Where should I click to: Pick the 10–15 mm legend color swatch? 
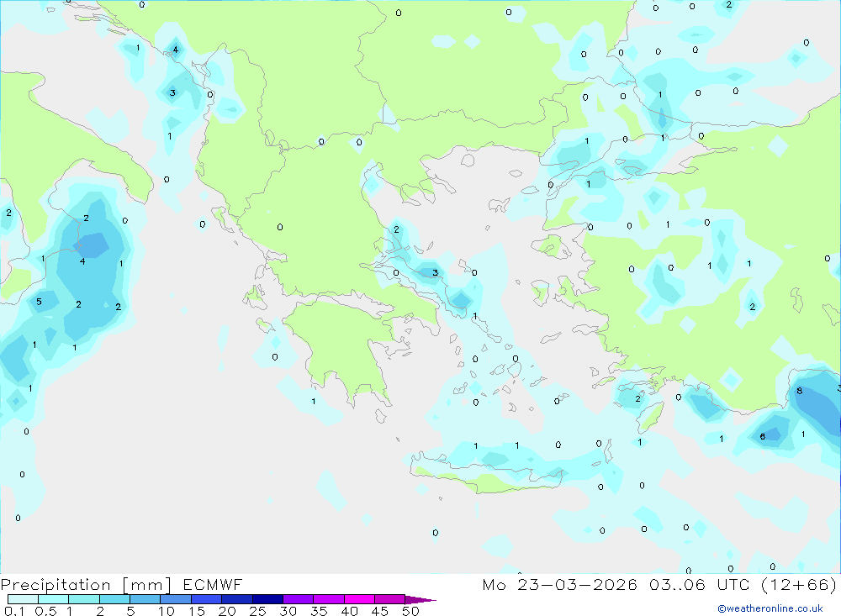(x=176, y=599)
